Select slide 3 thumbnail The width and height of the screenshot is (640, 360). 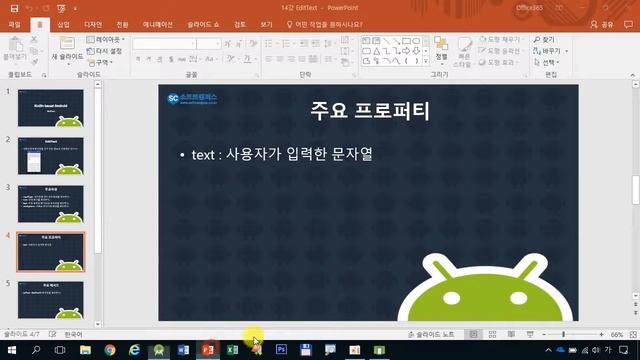click(x=51, y=204)
